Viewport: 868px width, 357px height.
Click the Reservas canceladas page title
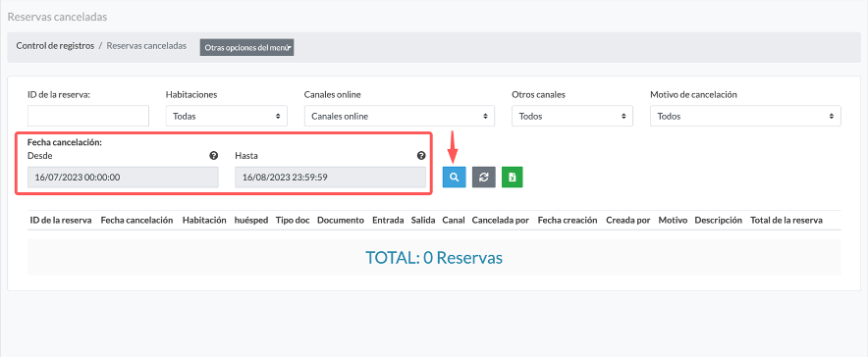57,17
